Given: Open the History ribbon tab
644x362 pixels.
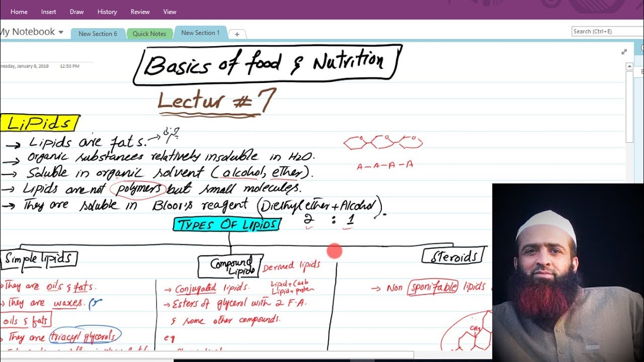Looking at the screenshot, I should pos(107,12).
